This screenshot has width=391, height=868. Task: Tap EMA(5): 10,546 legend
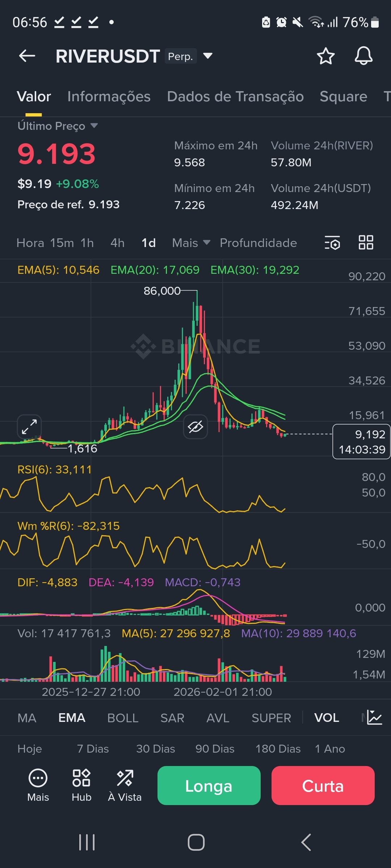point(58,270)
